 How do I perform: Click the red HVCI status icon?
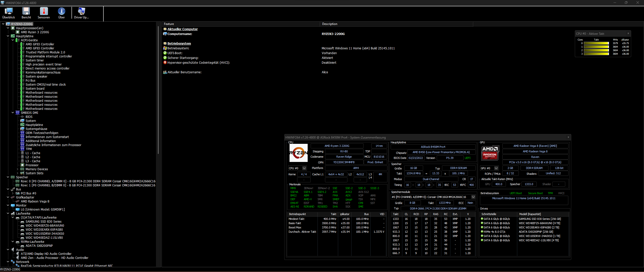pos(165,63)
